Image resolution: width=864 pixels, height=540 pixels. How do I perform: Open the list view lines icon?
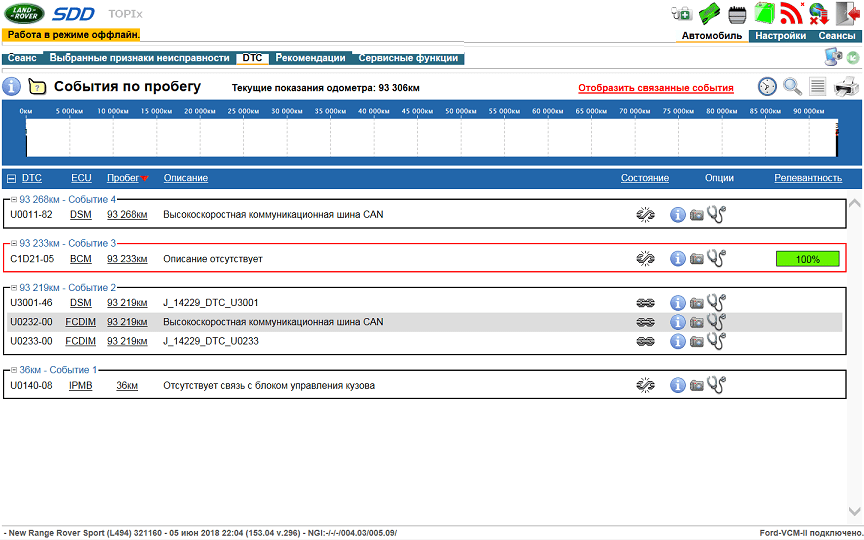(818, 87)
